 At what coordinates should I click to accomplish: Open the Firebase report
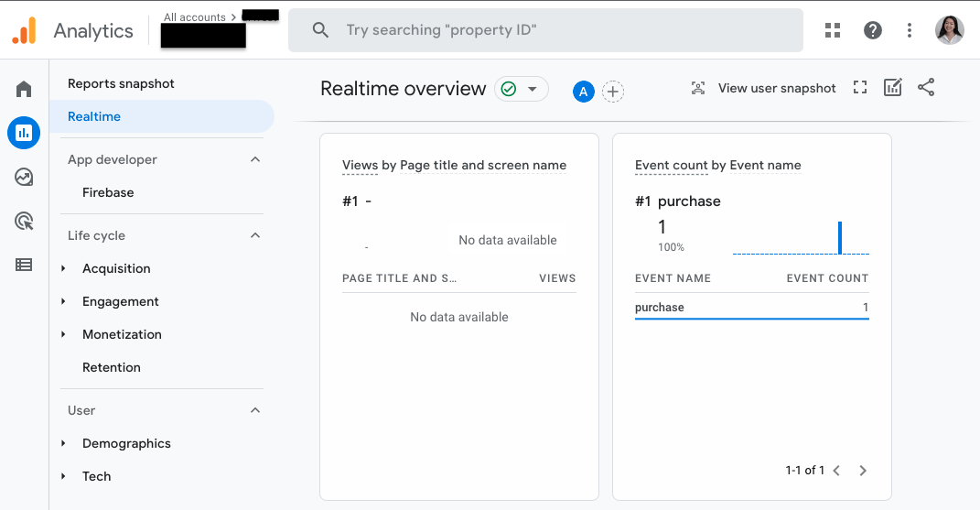point(108,192)
